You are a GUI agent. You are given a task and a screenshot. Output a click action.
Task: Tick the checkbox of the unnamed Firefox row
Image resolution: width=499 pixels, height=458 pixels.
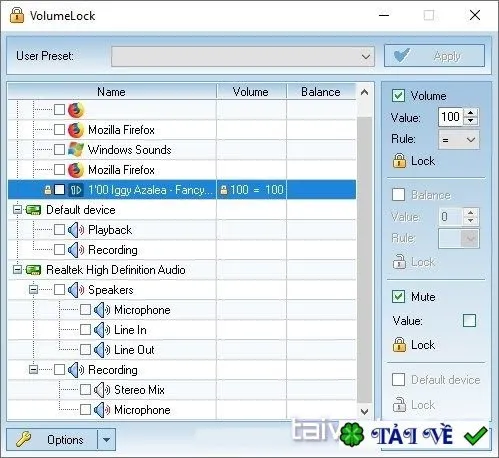pyautogui.click(x=59, y=109)
